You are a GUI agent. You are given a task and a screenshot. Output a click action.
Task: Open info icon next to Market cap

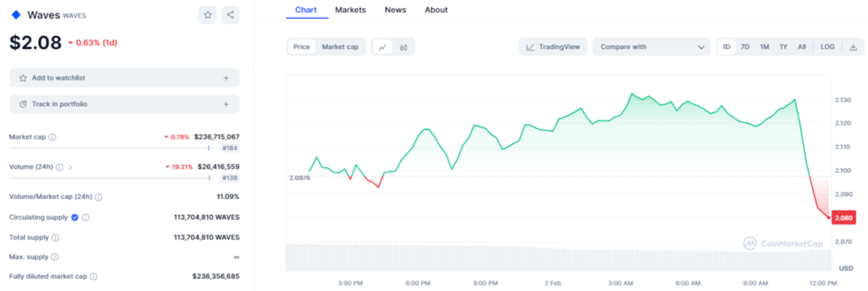(52, 137)
